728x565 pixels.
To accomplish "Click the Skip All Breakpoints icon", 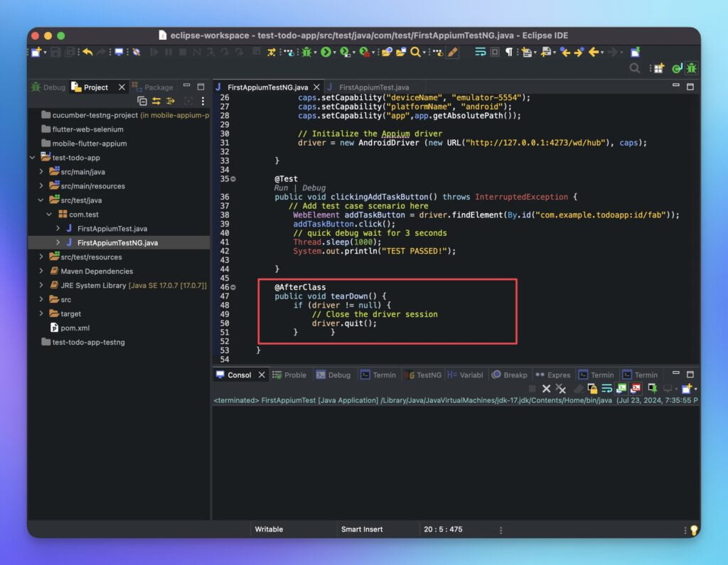I will (x=136, y=52).
